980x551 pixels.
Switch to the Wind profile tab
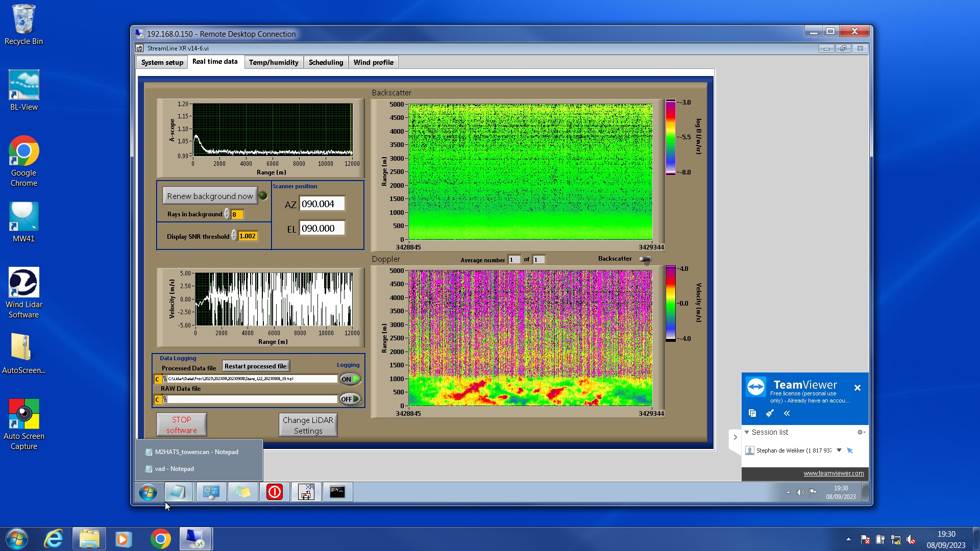[373, 62]
